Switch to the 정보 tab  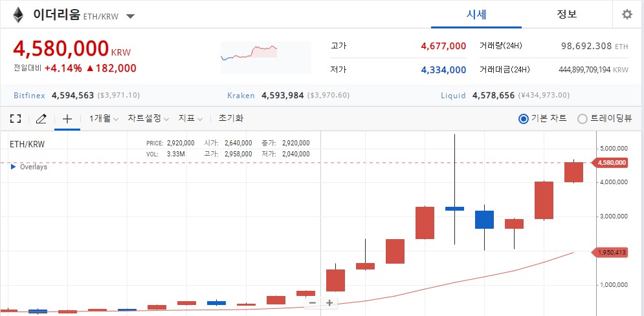click(566, 14)
